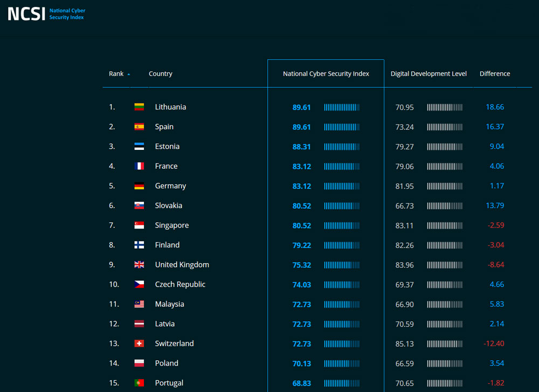Sort by Digital Development Level column
Image resolution: width=539 pixels, height=392 pixels.
tap(429, 74)
